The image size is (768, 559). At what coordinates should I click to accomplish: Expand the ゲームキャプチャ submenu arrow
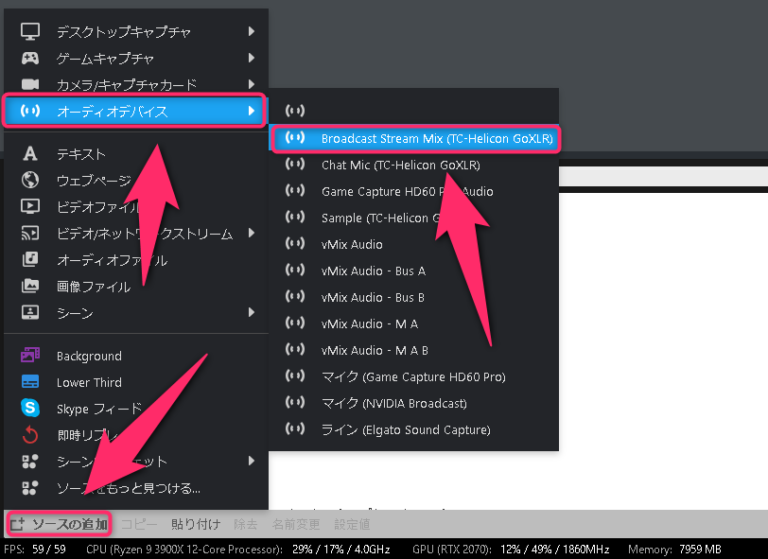tap(251, 58)
